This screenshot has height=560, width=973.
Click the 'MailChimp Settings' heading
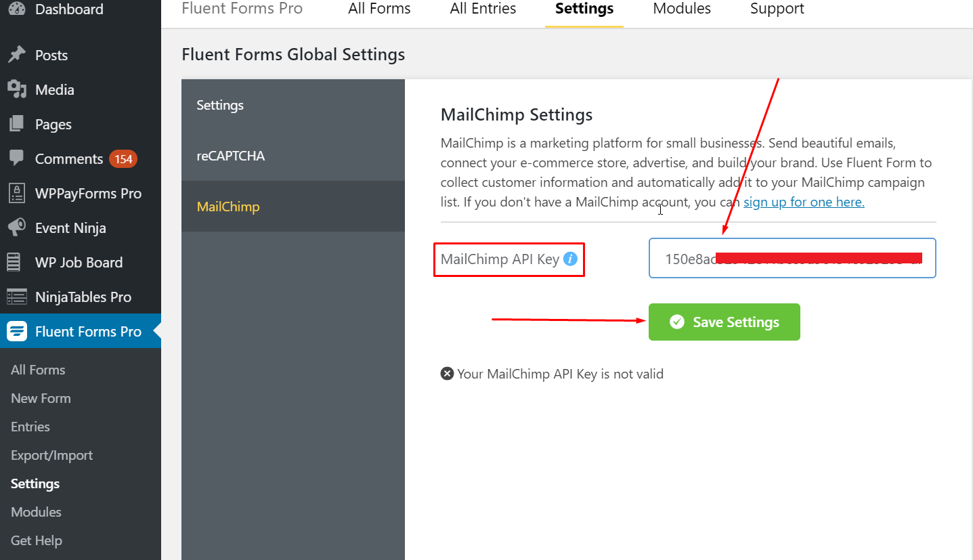point(517,115)
